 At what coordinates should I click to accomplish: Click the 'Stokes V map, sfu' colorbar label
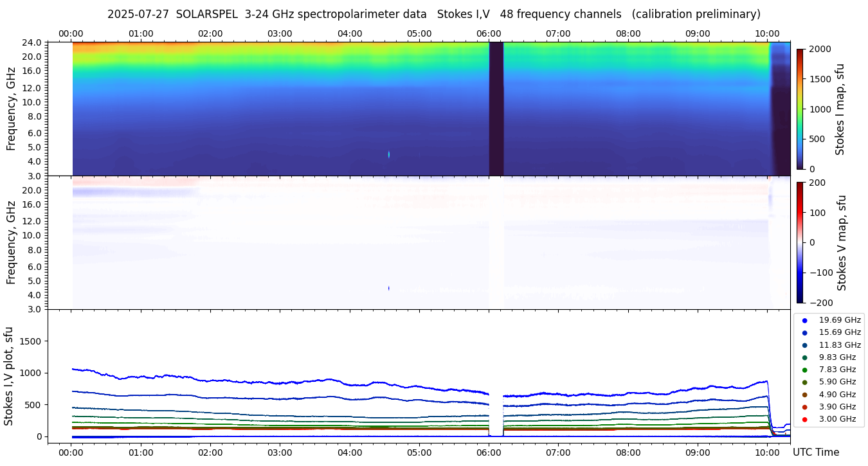coord(842,242)
